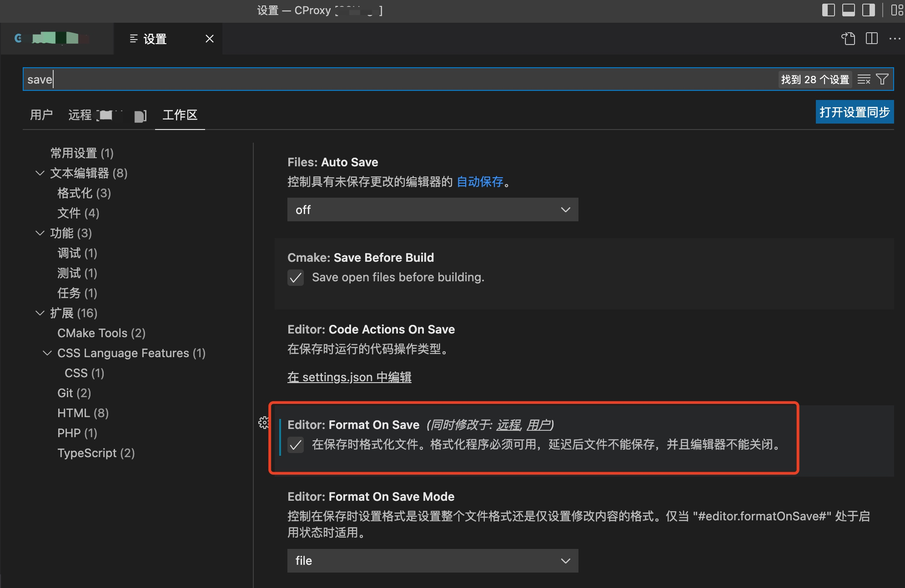Toggle secondary side bar layout icon
The width and height of the screenshot is (905, 588).
pos(869,10)
